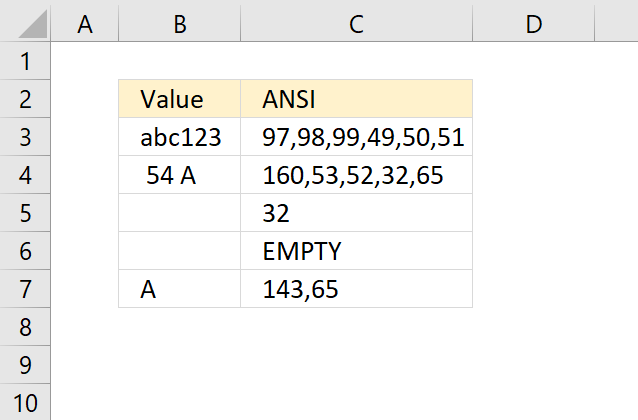
Task: Select row 8 header
Action: coord(25,327)
